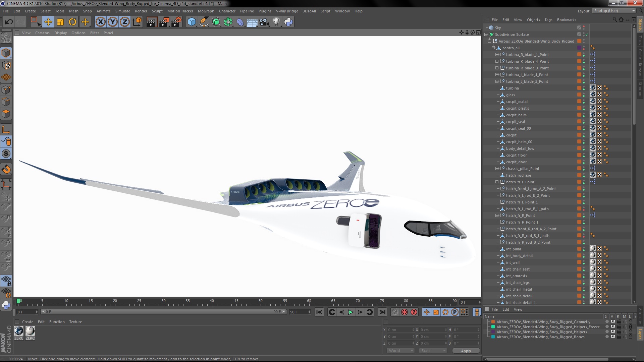This screenshot has width=644, height=362.
Task: Go to end of animation
Action: (x=382, y=312)
